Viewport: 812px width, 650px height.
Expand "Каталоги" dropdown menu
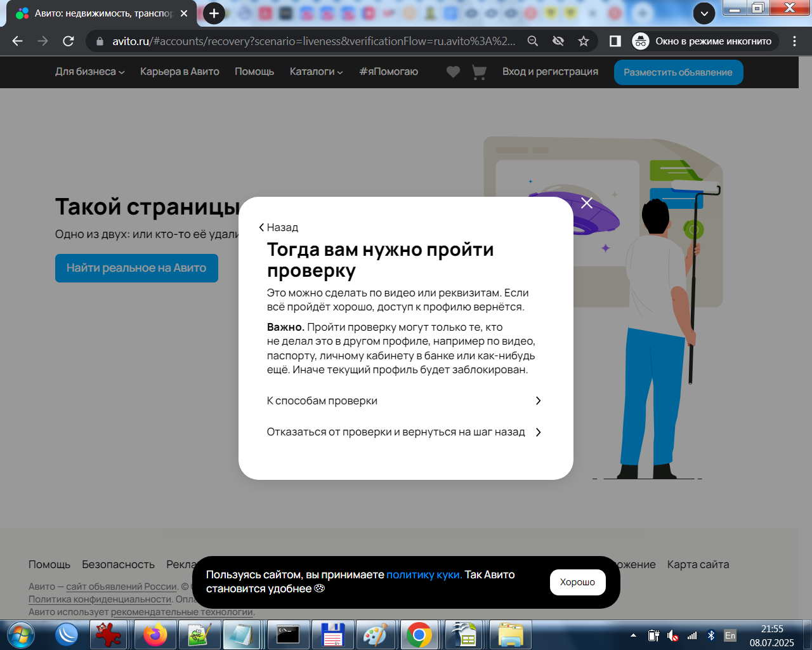point(316,72)
